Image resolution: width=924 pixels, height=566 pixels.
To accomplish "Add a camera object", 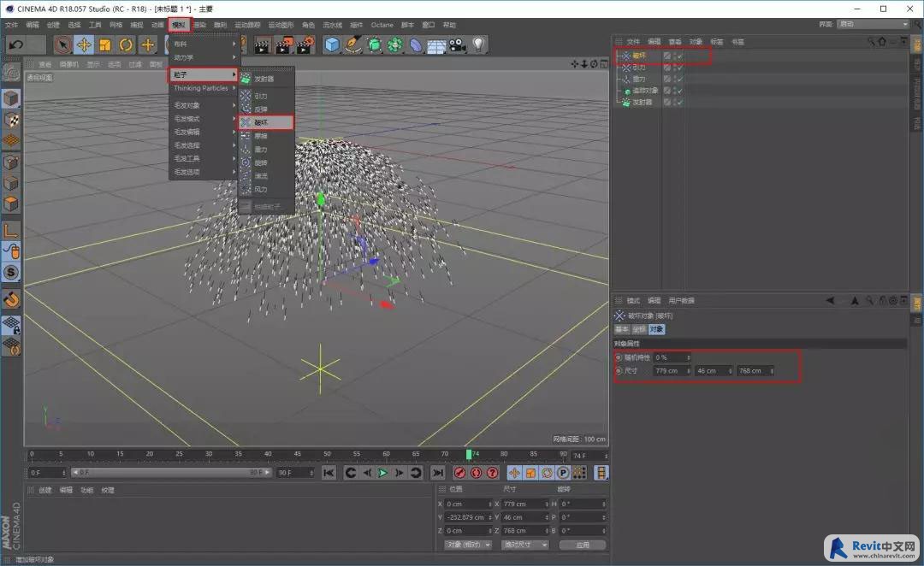I will point(457,44).
